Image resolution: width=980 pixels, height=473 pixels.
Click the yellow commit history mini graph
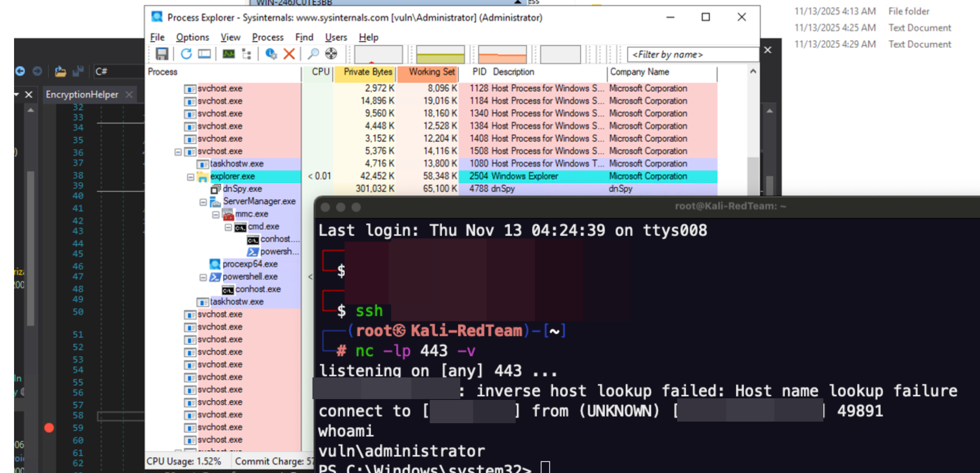(440, 54)
